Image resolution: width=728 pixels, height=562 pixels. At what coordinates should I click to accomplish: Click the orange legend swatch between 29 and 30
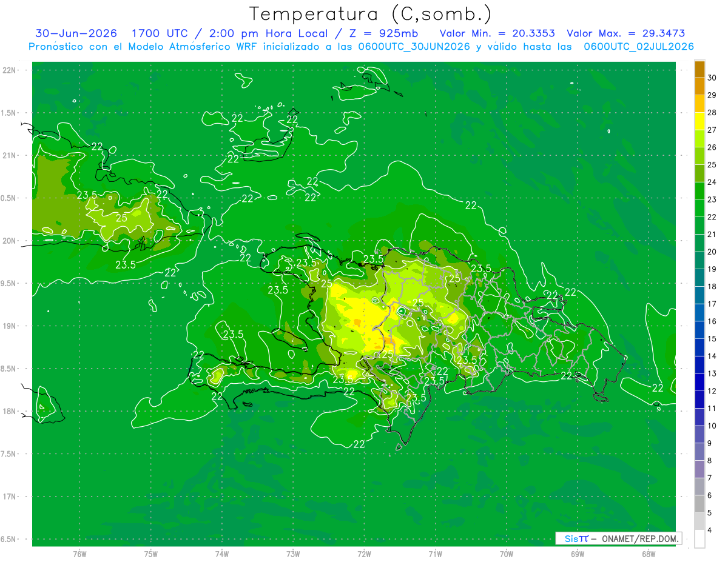pyautogui.click(x=699, y=86)
